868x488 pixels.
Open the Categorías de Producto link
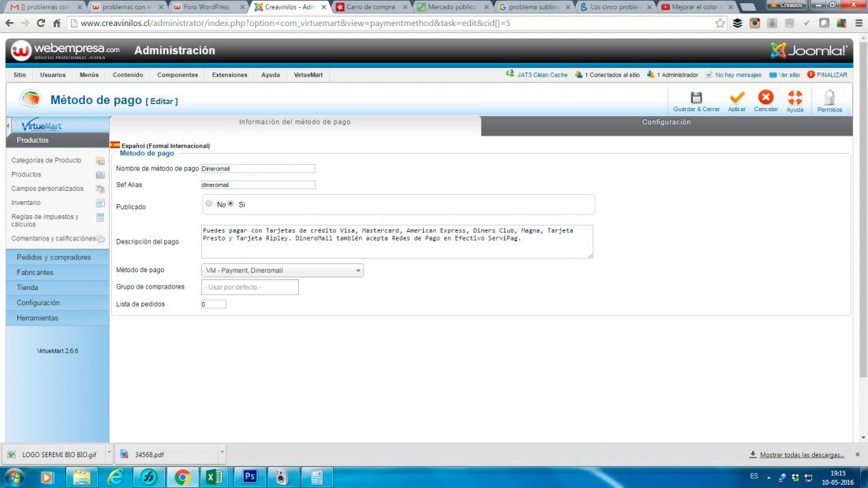tap(46, 161)
